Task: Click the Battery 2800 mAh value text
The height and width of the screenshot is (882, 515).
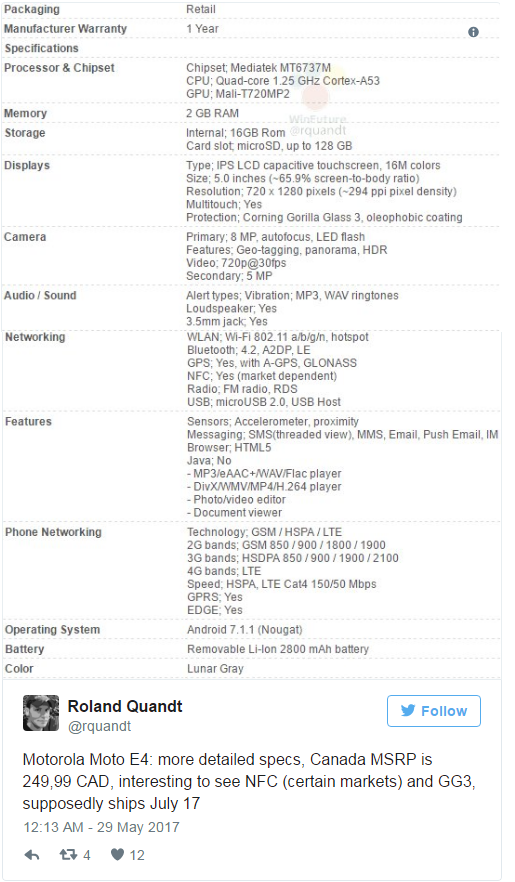Action: tap(278, 649)
